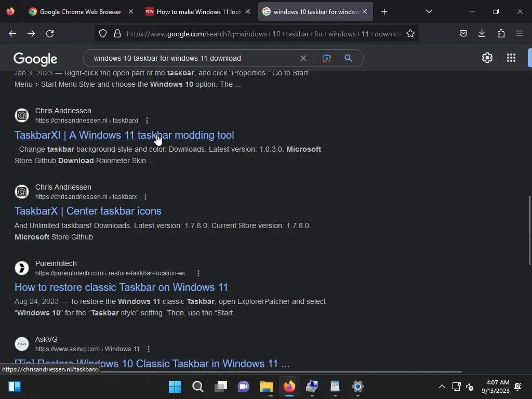532x399 pixels.
Task: Open File Explorer from taskbar
Action: click(x=267, y=387)
